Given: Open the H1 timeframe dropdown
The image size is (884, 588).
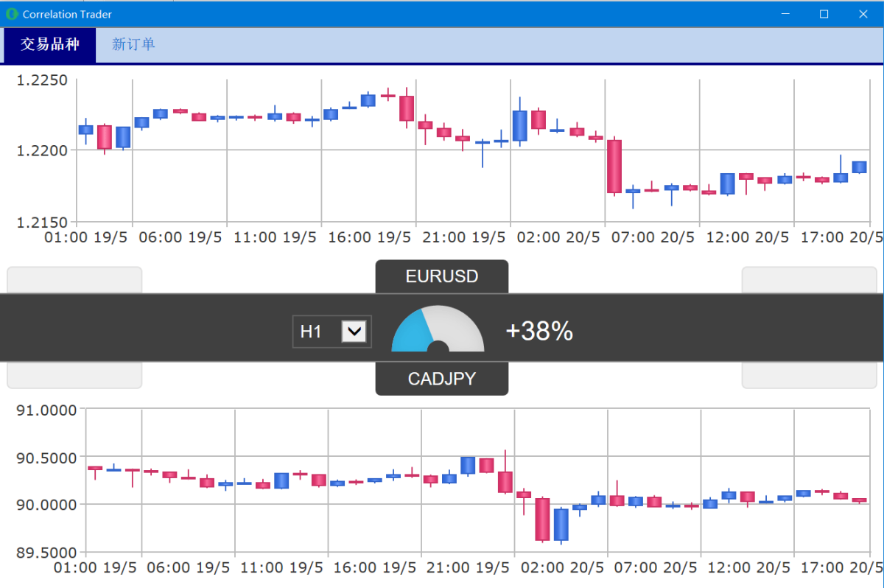Looking at the screenshot, I should tap(331, 331).
